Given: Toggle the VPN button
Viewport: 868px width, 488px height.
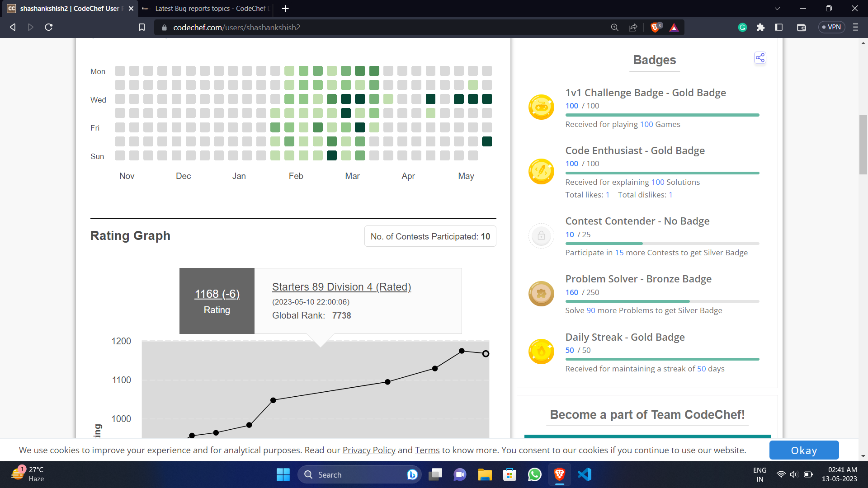Looking at the screenshot, I should coord(831,27).
